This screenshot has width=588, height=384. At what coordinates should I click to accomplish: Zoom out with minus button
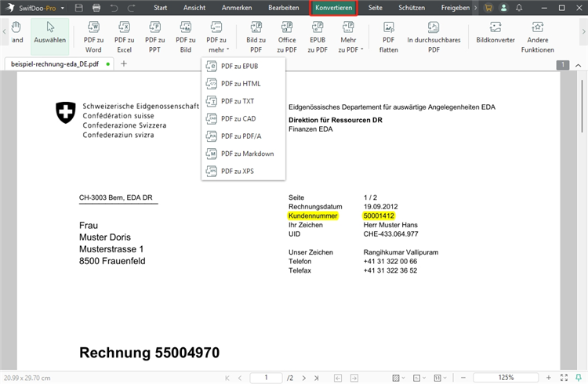click(463, 378)
